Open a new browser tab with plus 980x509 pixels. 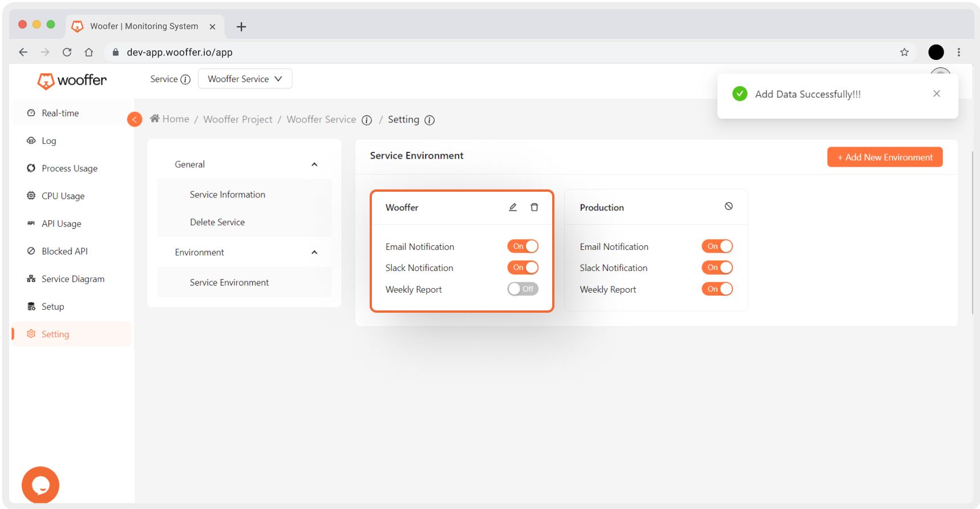coord(241,26)
